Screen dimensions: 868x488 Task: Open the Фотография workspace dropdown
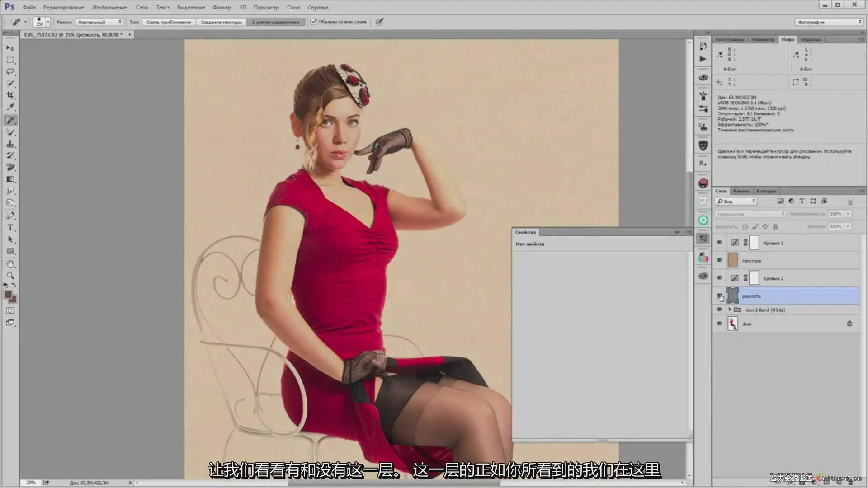829,22
